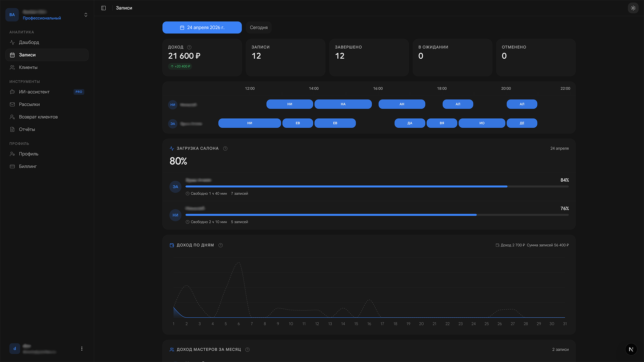644x362 pixels.
Task: Click the Доход по дням help icon
Action: point(221,245)
